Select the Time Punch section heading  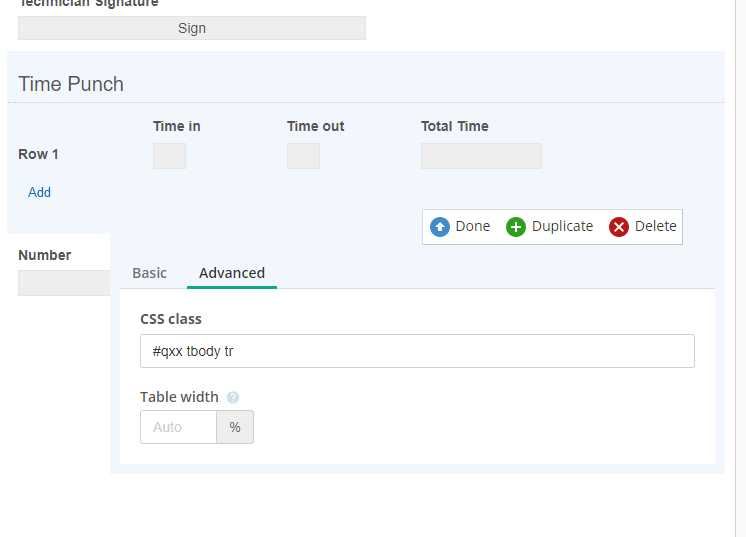[71, 84]
